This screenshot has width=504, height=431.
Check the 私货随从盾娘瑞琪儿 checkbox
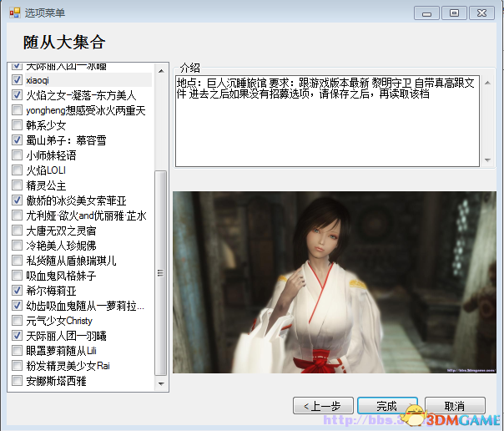[17, 261]
